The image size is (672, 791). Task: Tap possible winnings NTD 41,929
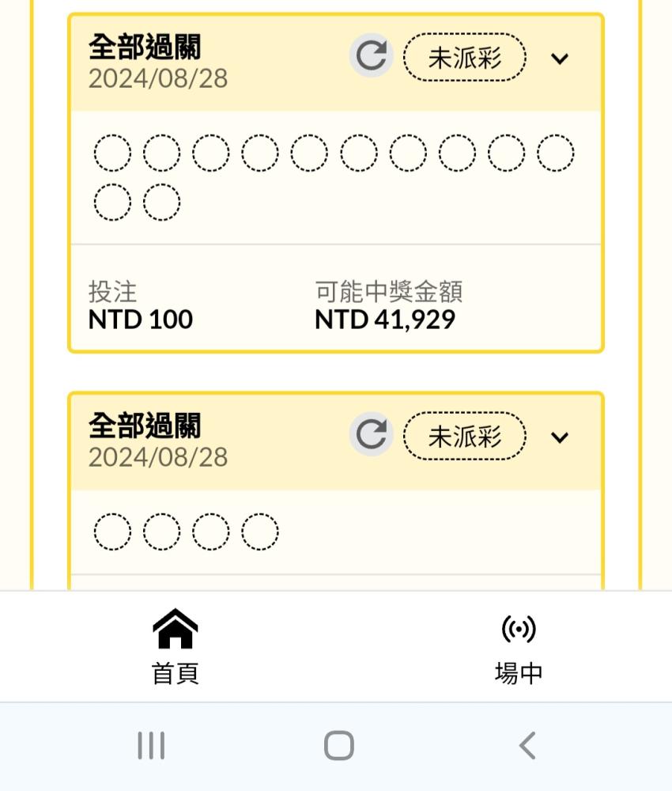tap(385, 320)
